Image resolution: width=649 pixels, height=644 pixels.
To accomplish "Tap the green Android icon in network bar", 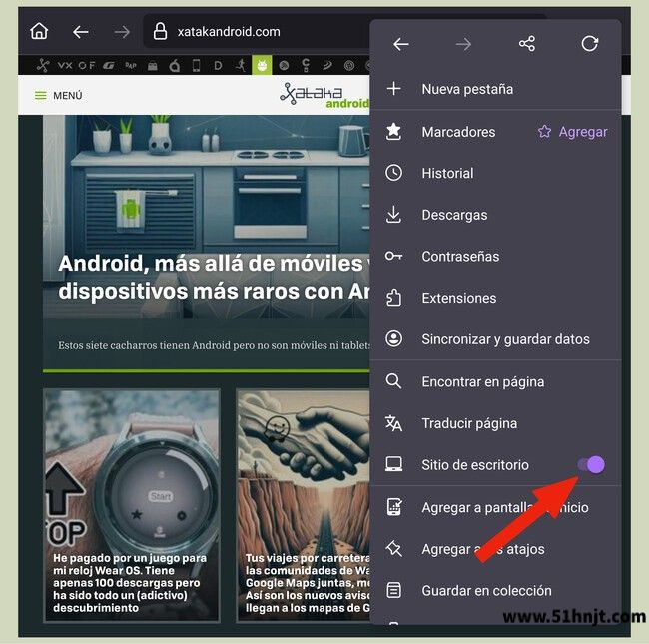I will pyautogui.click(x=262, y=65).
